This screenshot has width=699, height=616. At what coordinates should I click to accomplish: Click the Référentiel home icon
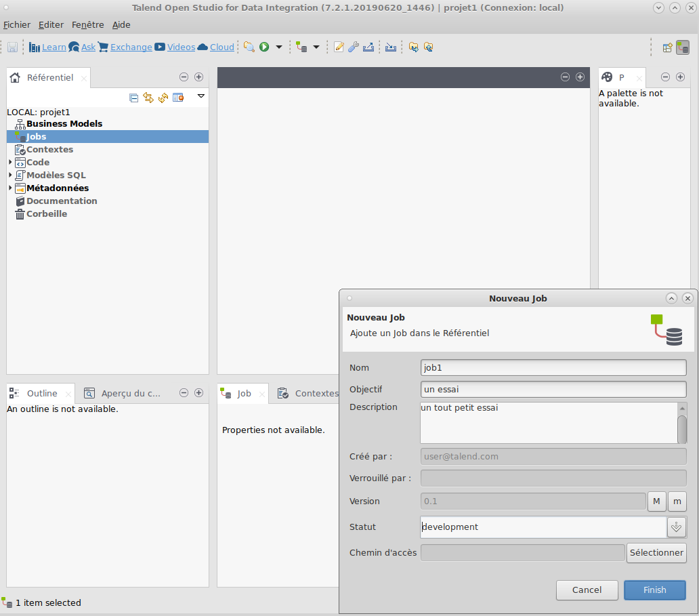15,78
